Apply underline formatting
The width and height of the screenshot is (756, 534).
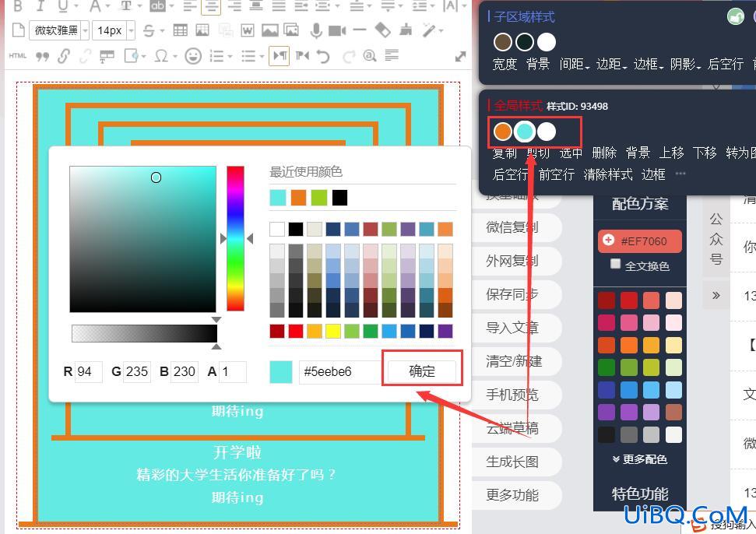(63, 5)
